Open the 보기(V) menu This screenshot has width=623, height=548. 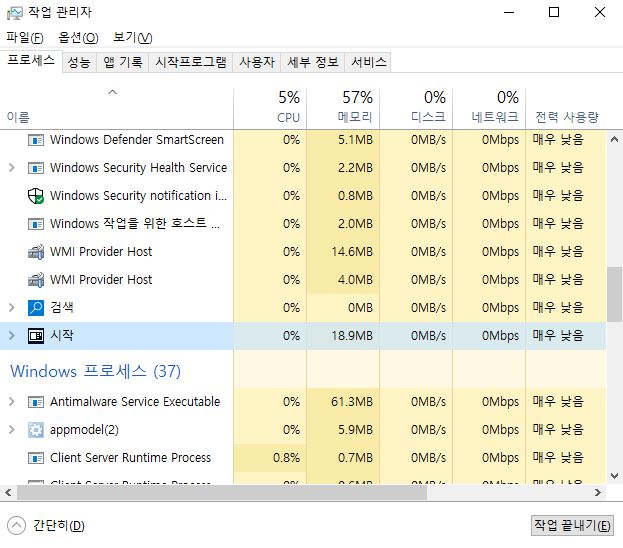[133, 38]
